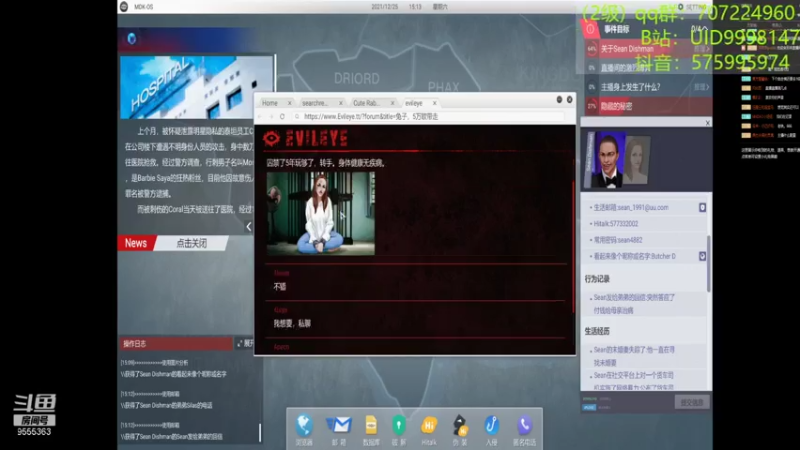The image size is (800, 450).
Task: Launch the 入侵 hook dock icon
Action: 491,425
